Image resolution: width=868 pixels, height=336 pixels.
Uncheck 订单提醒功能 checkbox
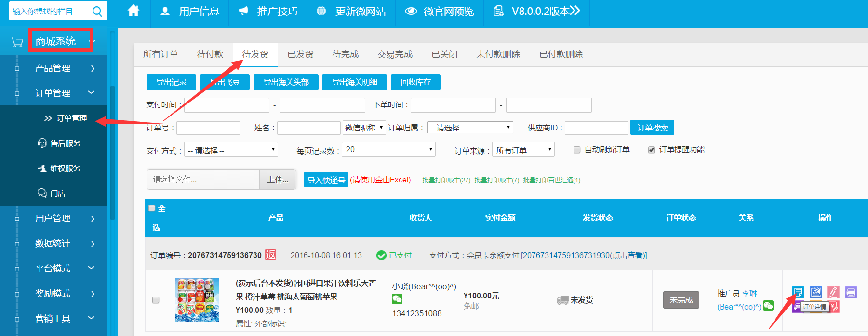pyautogui.click(x=652, y=150)
